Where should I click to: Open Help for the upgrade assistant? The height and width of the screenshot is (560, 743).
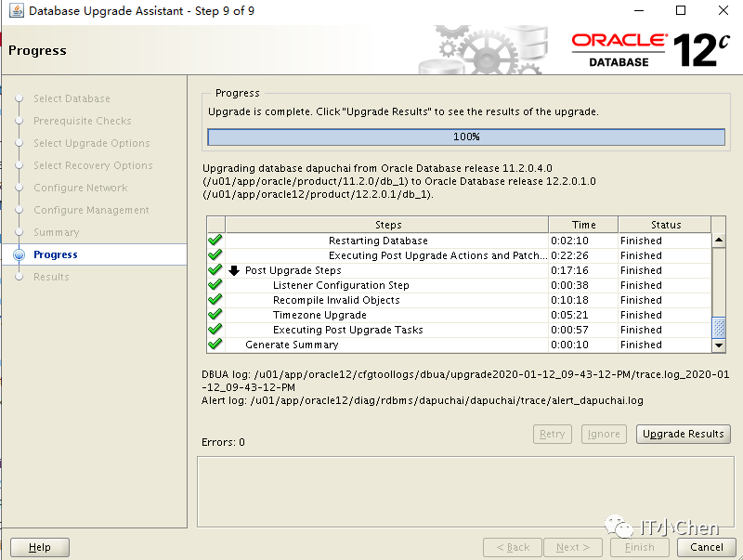point(40,547)
